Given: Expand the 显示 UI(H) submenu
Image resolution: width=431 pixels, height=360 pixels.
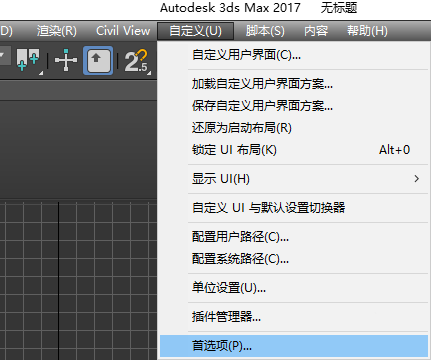Looking at the screenshot, I should (x=293, y=179).
